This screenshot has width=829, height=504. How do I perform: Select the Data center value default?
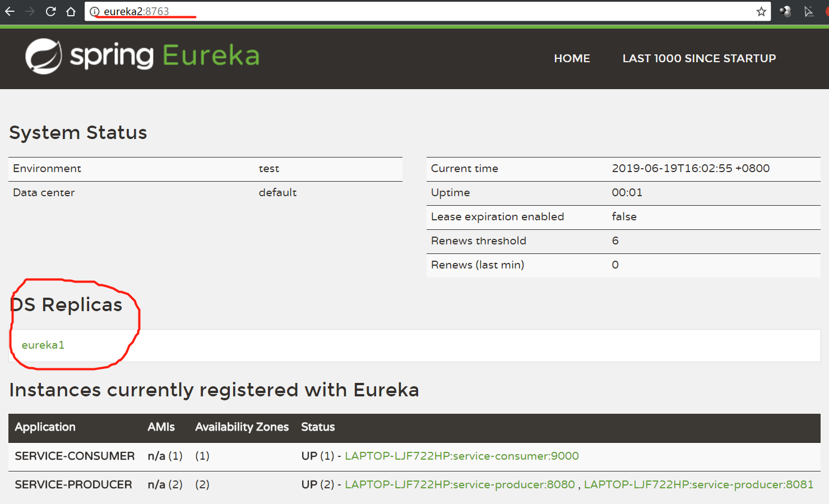[x=277, y=192]
